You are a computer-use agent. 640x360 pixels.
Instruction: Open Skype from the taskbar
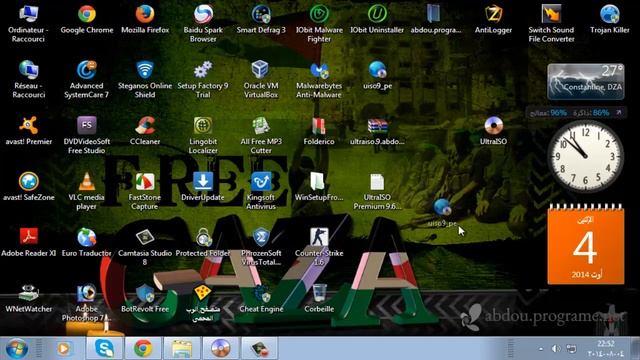(x=104, y=349)
